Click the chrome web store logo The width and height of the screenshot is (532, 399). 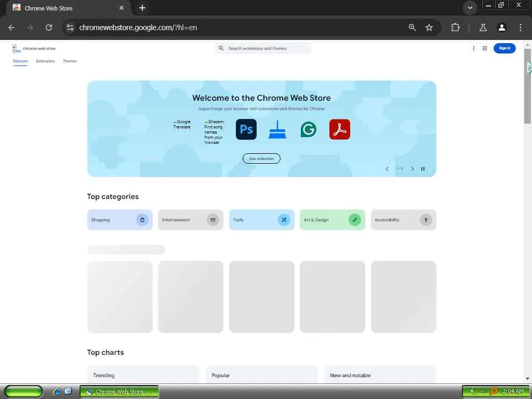point(34,48)
